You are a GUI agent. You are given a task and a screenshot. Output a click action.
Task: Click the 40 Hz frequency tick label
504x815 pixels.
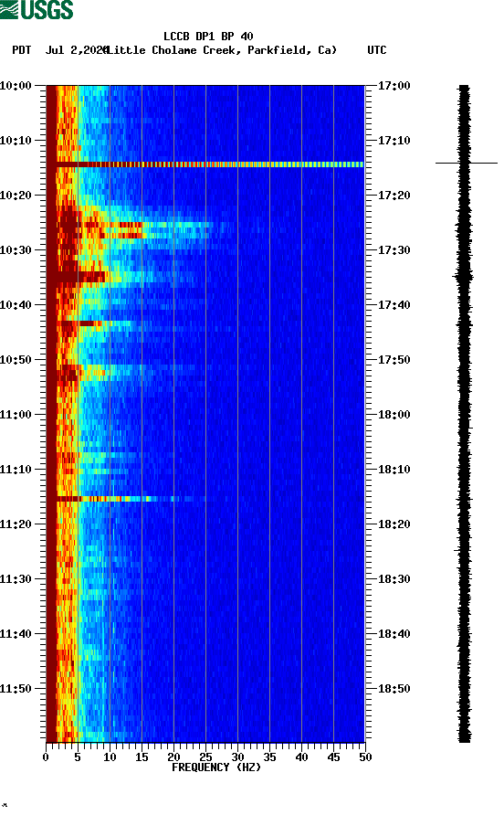301,757
